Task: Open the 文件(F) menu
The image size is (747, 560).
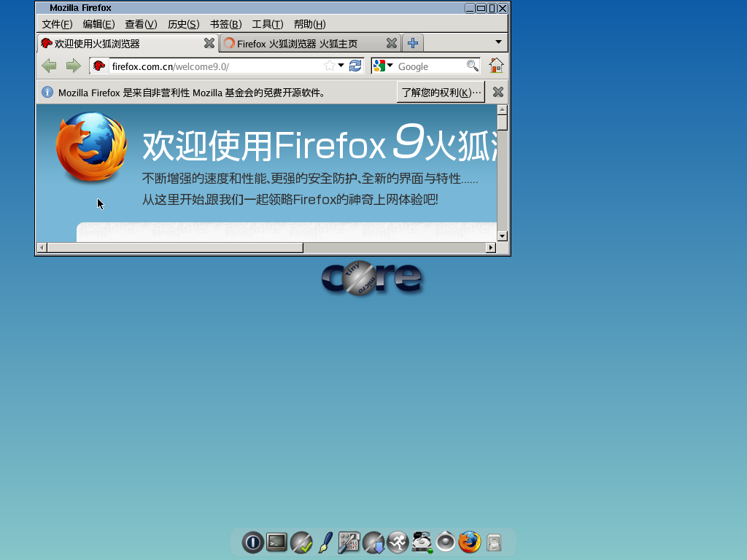Action: click(57, 24)
